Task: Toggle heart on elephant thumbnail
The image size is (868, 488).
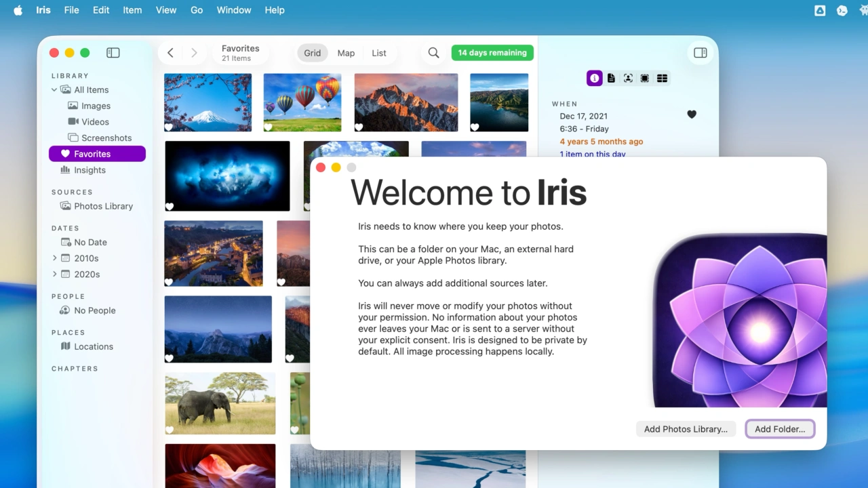Action: [169, 430]
